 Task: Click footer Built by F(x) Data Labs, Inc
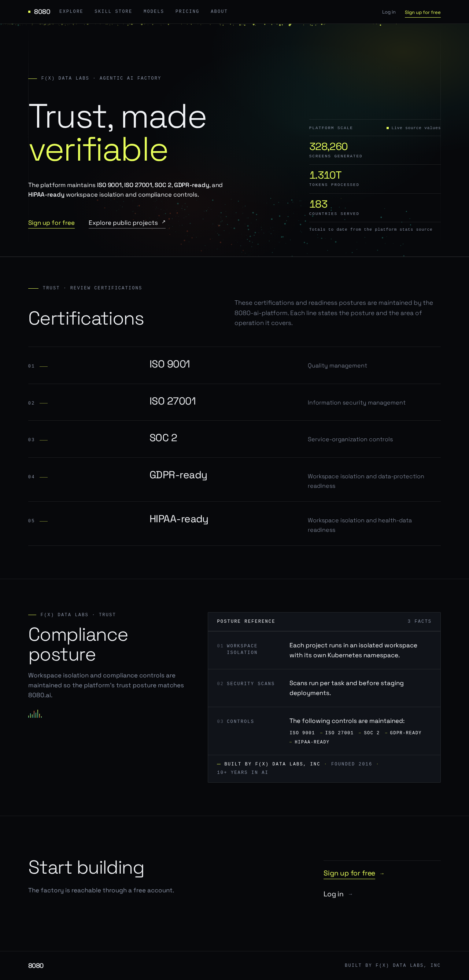(x=392, y=966)
